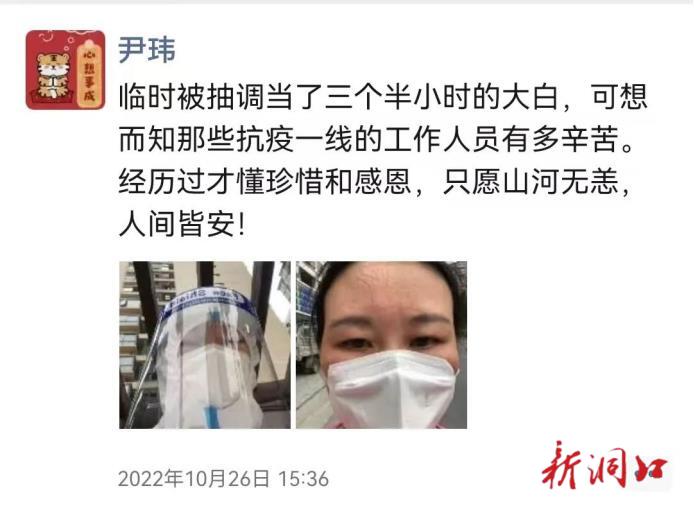Viewport: 694px width, 521px height.
Task: Click the phrase 只愿山河无恙 in the post
Action: 530,182
